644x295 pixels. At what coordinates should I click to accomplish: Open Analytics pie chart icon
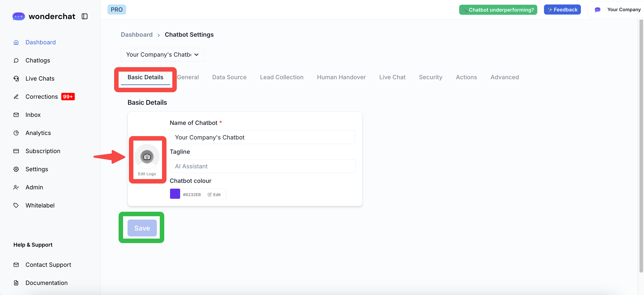(x=16, y=133)
